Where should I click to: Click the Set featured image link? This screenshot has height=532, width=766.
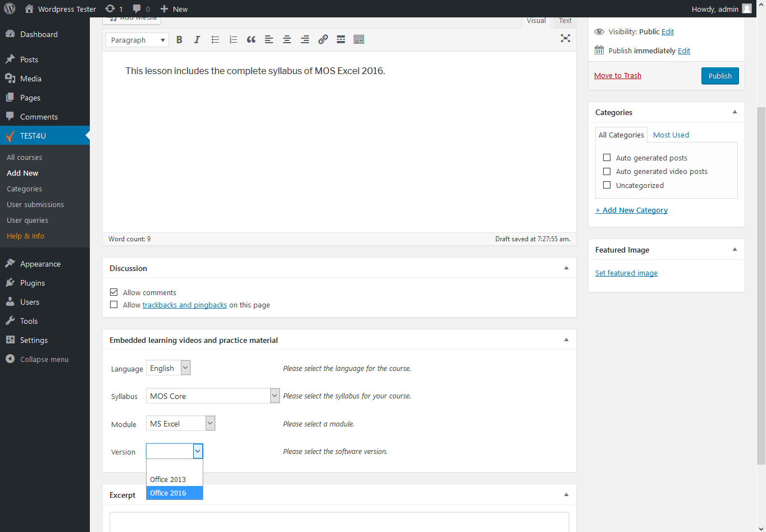click(626, 273)
